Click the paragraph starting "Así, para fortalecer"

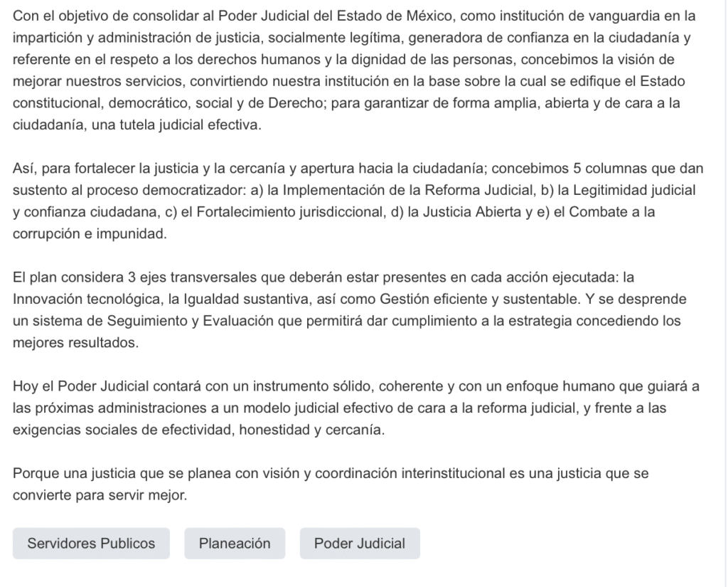click(358, 201)
